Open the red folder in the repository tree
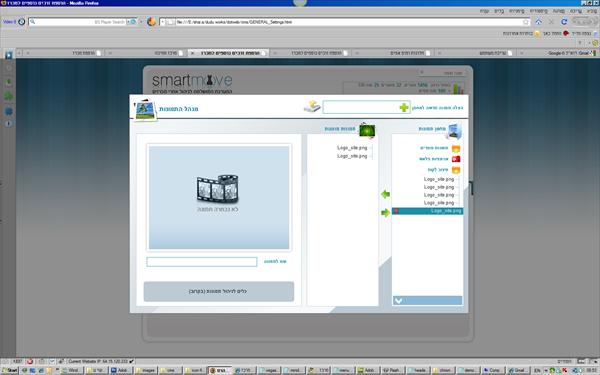600x375 pixels. click(x=456, y=159)
